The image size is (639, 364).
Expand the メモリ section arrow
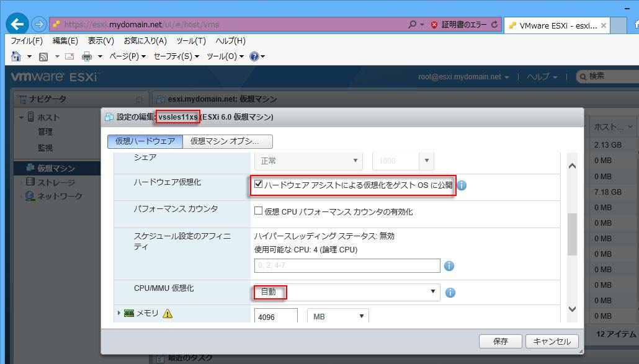pos(118,313)
